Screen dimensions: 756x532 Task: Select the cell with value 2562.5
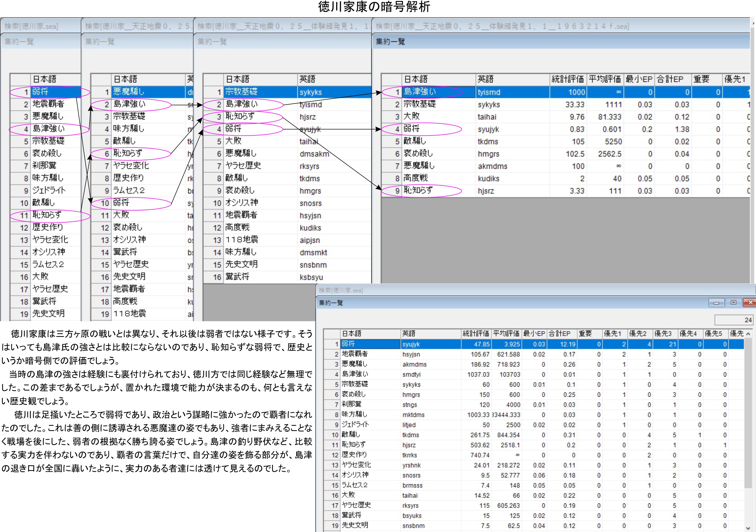[x=605, y=154]
